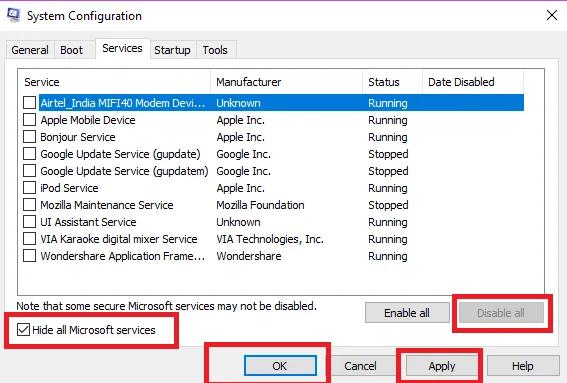Viewport: 567px width, 383px height.
Task: Uncheck Hide all Microsoft services
Action: (x=24, y=330)
